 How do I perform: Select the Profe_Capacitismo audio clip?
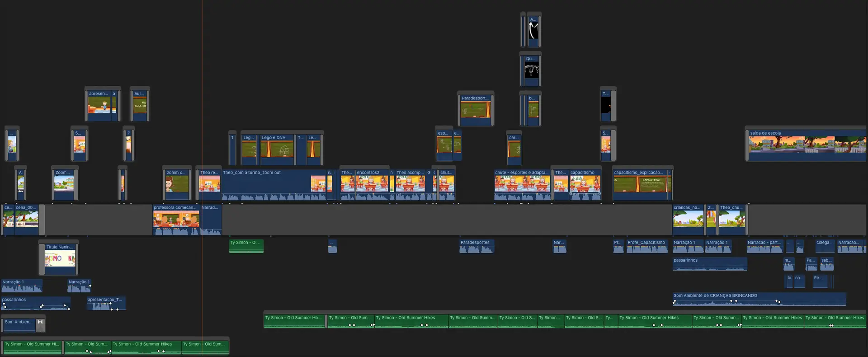click(x=647, y=246)
